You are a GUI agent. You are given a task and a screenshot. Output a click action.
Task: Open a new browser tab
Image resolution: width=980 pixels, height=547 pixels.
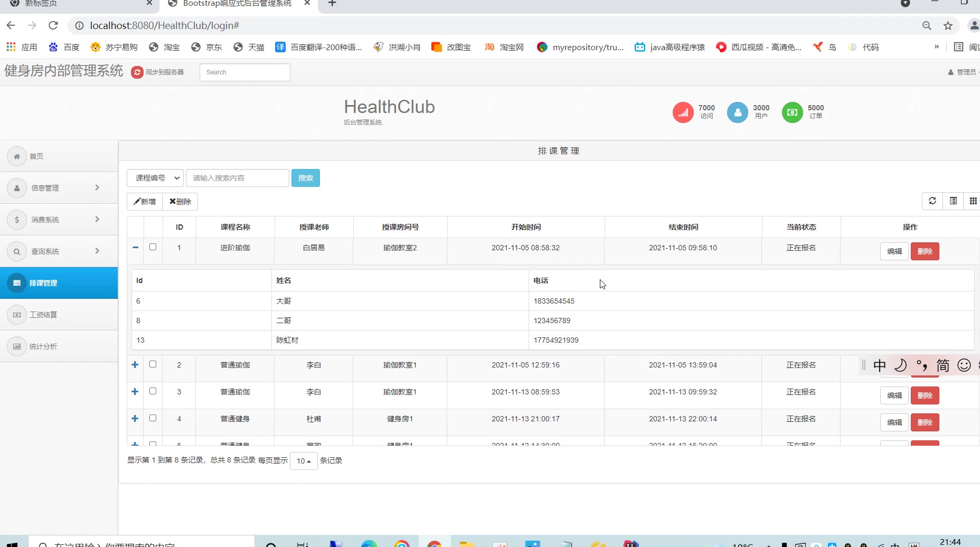point(332,4)
